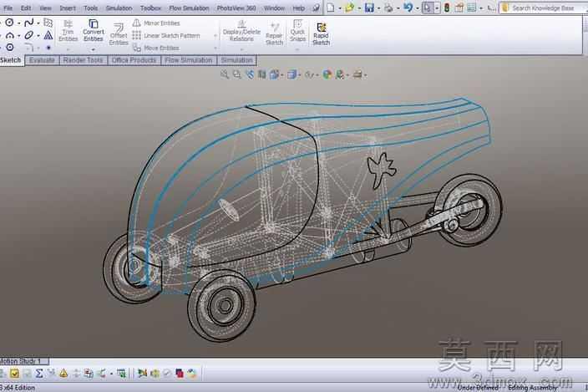Click in the Search Knowledge Base field
The width and height of the screenshot is (588, 392).
tap(543, 8)
